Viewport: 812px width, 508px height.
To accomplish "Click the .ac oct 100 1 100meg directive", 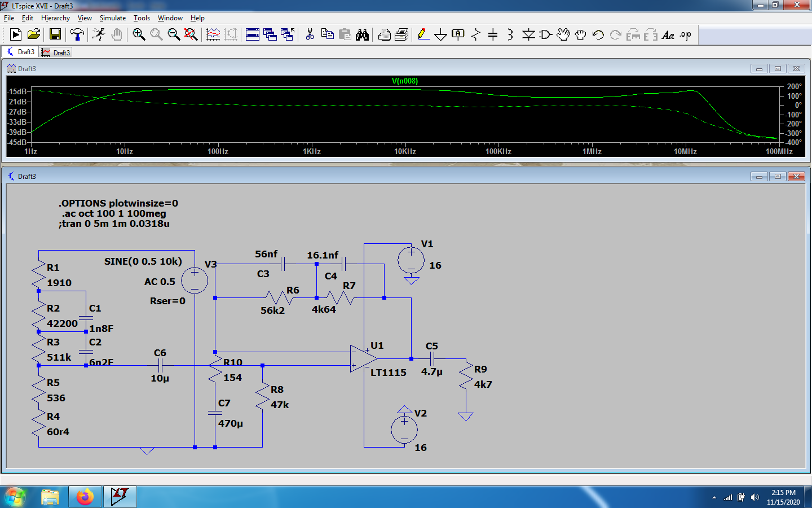I will pos(114,213).
